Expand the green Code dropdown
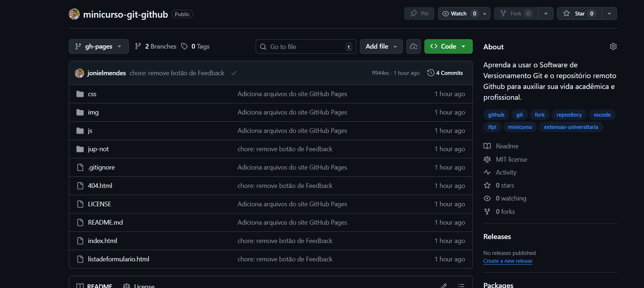Viewport: 644px width, 288px height. (448, 46)
